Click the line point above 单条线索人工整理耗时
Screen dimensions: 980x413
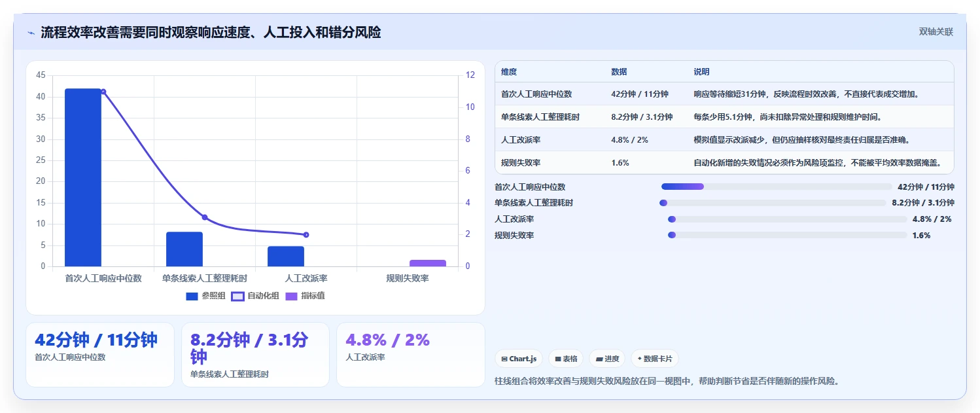pos(205,217)
